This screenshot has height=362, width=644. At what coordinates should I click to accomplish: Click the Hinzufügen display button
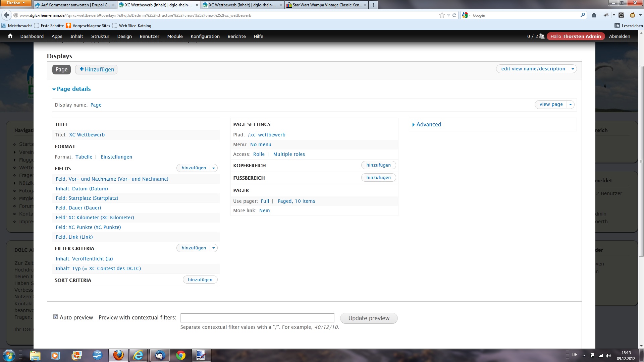[x=97, y=69]
